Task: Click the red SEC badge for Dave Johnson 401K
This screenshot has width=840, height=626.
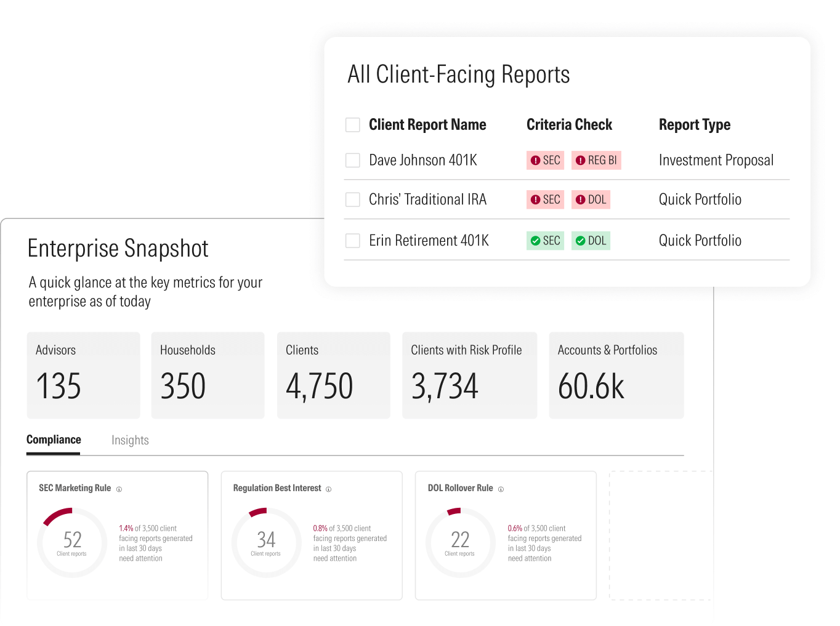Action: coord(545,160)
